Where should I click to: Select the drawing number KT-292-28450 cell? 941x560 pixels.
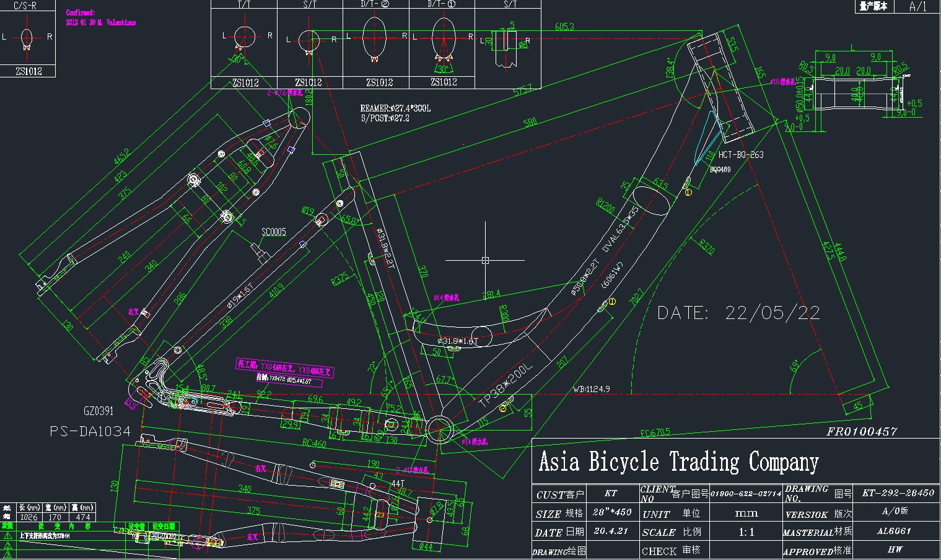898,494
